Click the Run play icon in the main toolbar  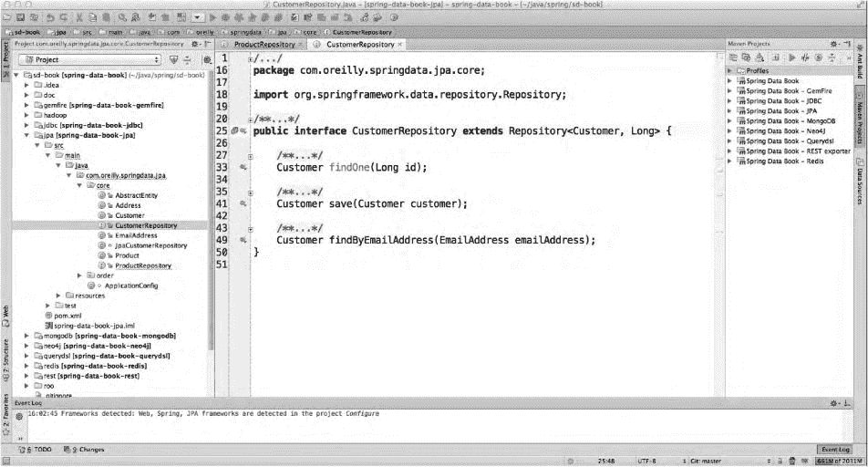pos(213,16)
